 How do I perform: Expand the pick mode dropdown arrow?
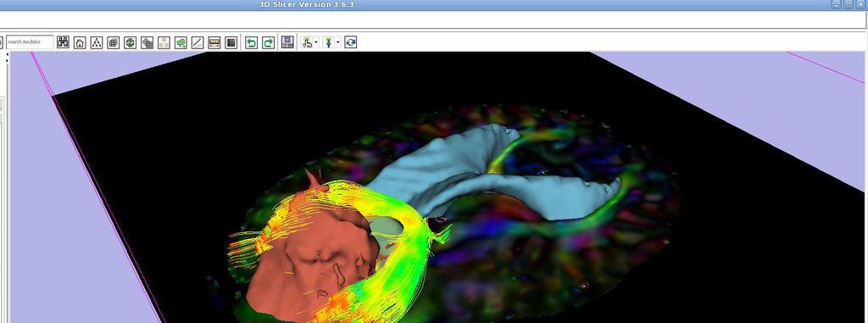pos(316,42)
